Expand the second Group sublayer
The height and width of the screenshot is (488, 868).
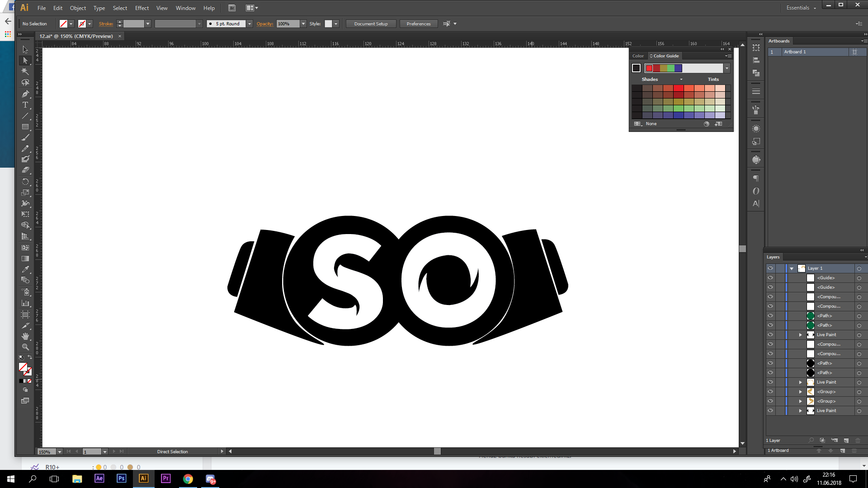(801, 401)
